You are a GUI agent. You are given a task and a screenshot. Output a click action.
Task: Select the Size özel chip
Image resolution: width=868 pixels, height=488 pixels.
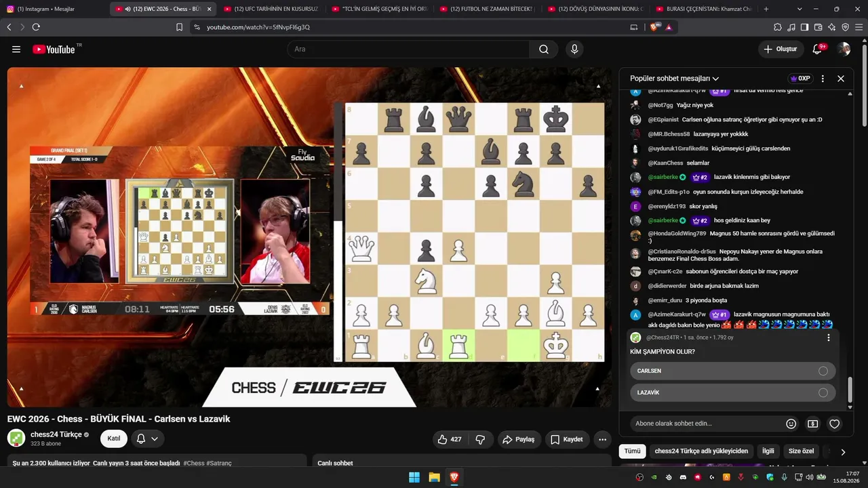click(801, 451)
